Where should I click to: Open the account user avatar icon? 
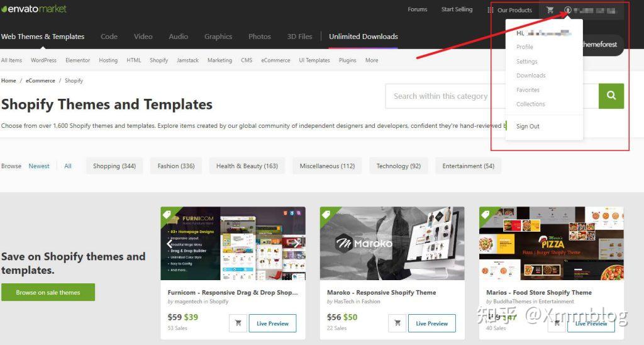[x=568, y=10]
